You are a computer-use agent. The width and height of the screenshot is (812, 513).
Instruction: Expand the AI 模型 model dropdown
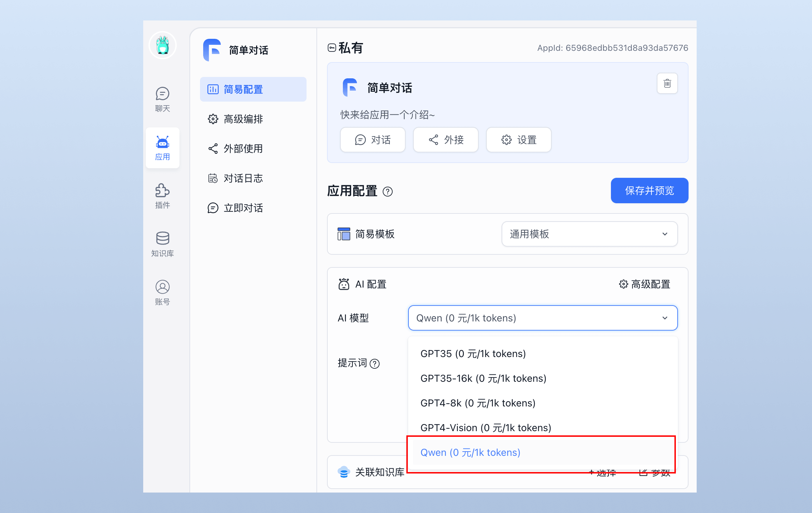[x=543, y=318]
